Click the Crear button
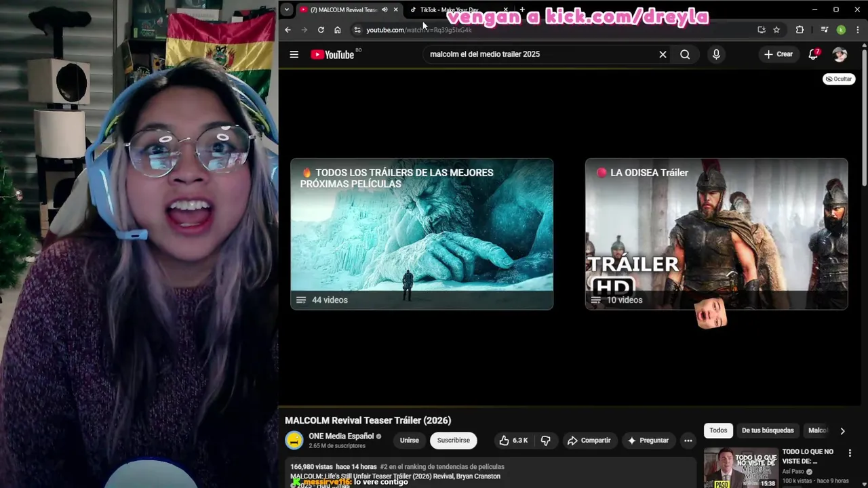Screen dimensions: 868x488 (778, 54)
